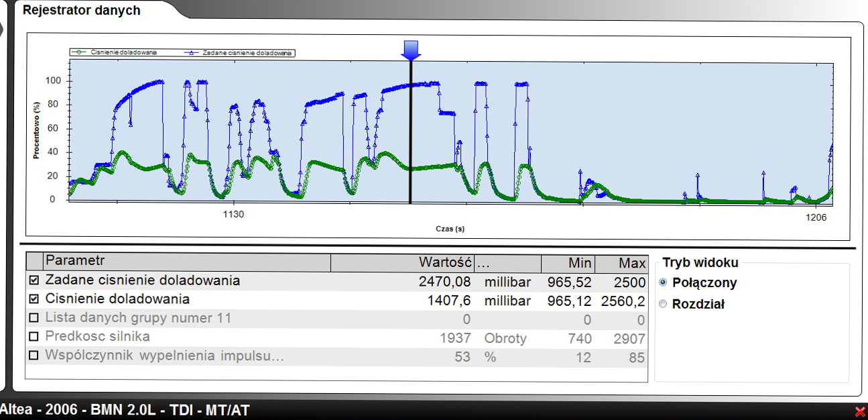Click the '...' units column header

(507, 262)
